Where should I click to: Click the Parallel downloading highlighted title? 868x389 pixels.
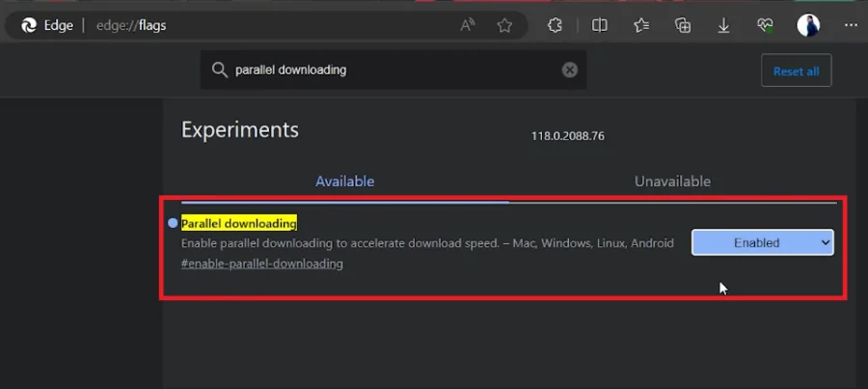239,223
